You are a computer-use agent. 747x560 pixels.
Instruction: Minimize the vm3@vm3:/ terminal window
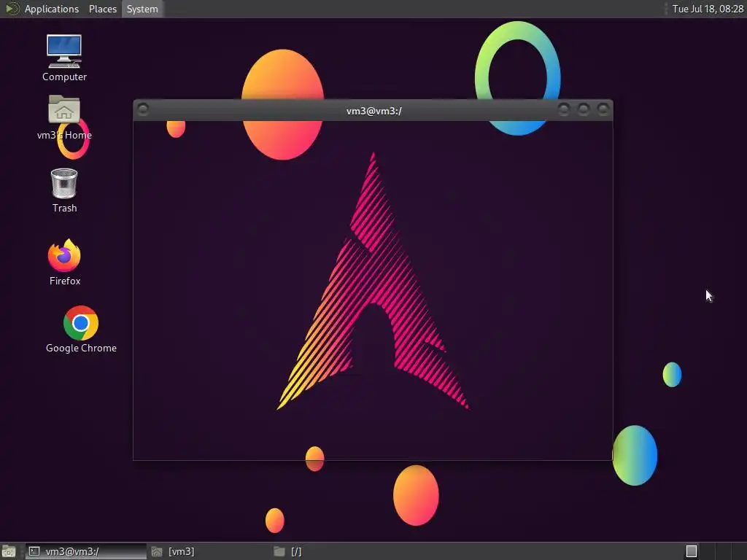[x=564, y=110]
